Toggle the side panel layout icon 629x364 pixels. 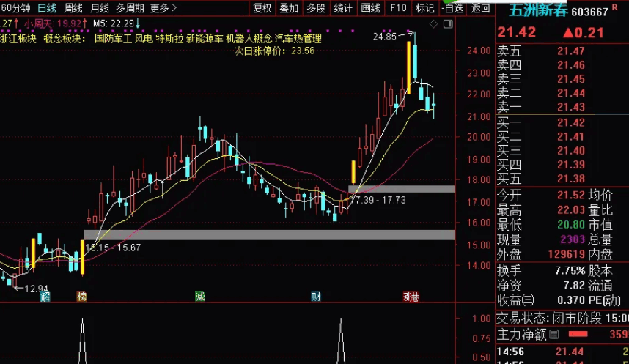point(448,24)
